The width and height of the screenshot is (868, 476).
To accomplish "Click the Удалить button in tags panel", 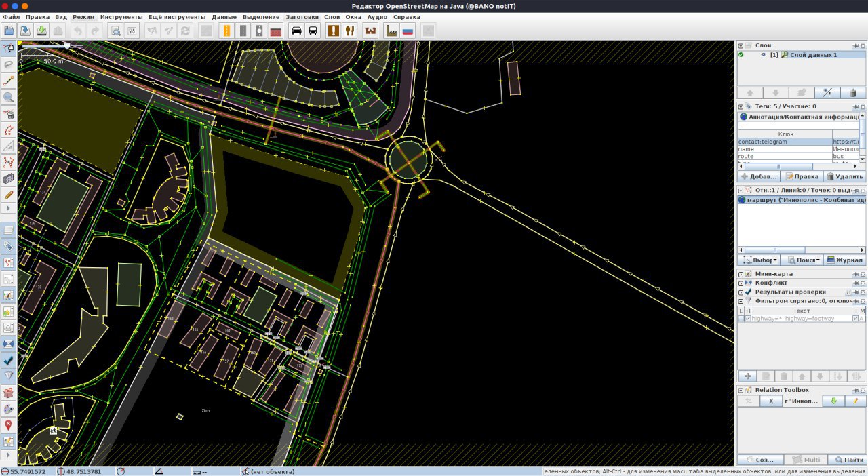I will (844, 176).
